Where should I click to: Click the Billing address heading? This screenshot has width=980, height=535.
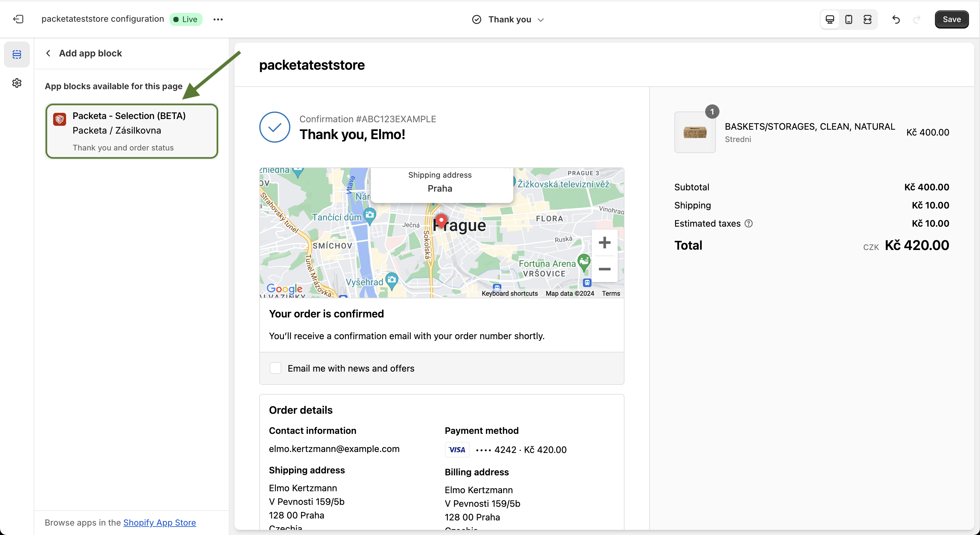(477, 472)
